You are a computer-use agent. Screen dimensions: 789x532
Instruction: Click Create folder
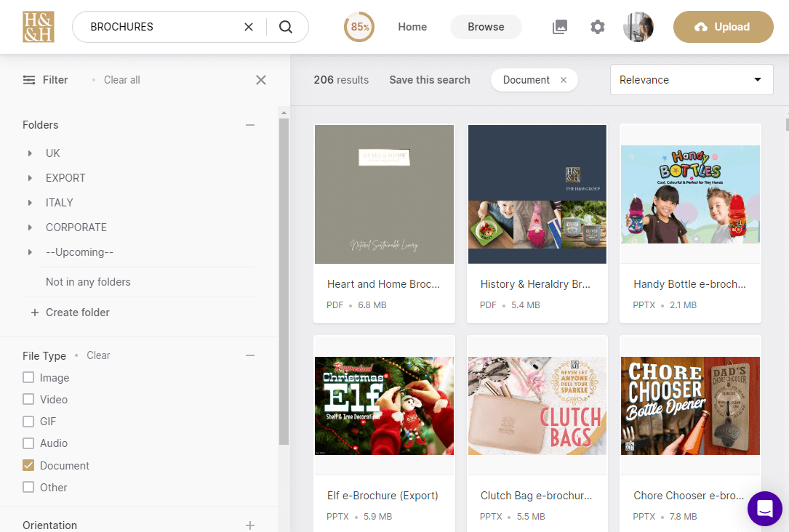point(70,313)
